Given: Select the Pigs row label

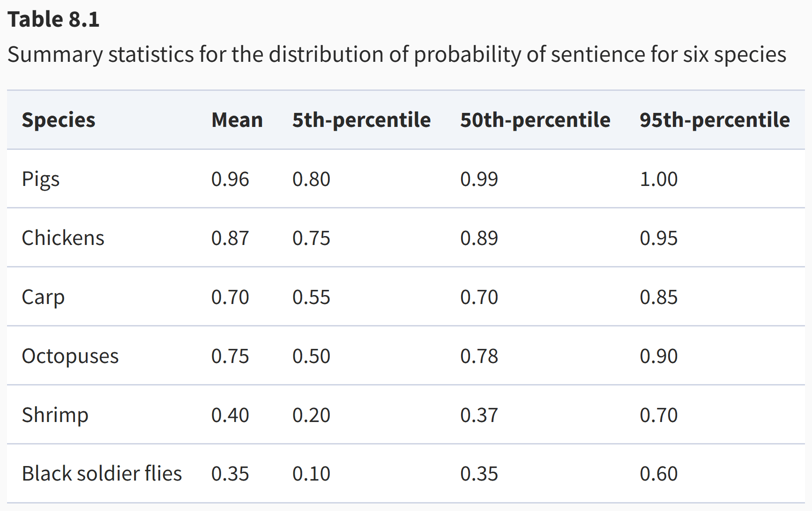Looking at the screenshot, I should tap(41, 179).
